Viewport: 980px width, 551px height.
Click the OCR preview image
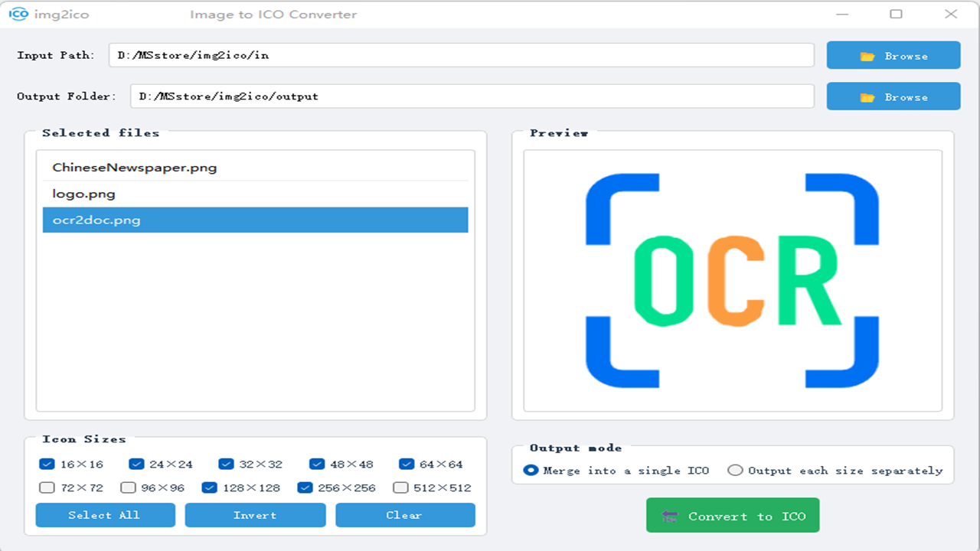pos(732,281)
